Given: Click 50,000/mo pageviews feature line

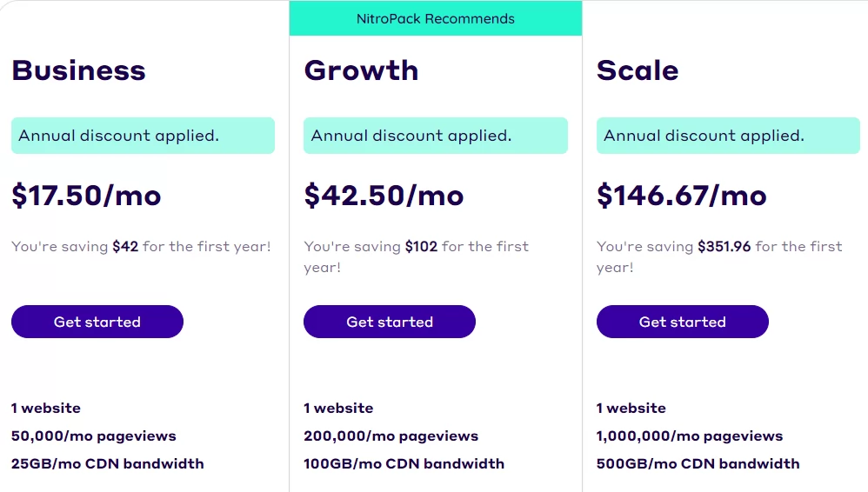Looking at the screenshot, I should 94,436.
